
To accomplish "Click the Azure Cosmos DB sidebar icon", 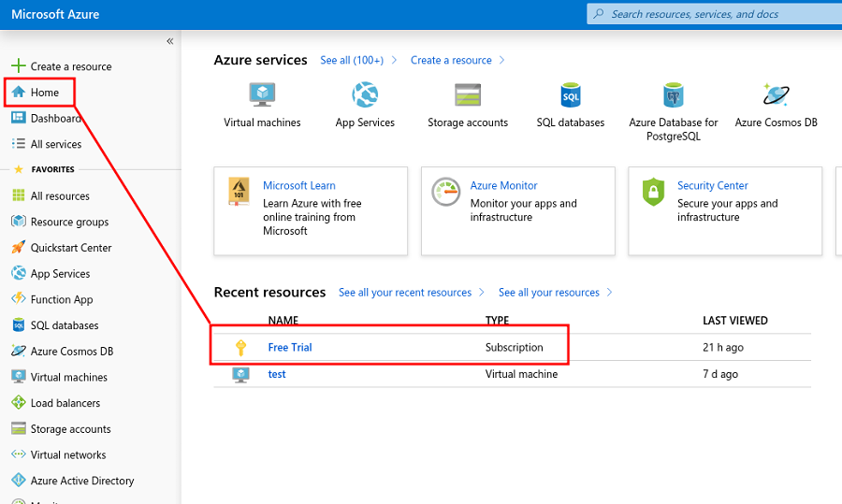I will click(19, 351).
